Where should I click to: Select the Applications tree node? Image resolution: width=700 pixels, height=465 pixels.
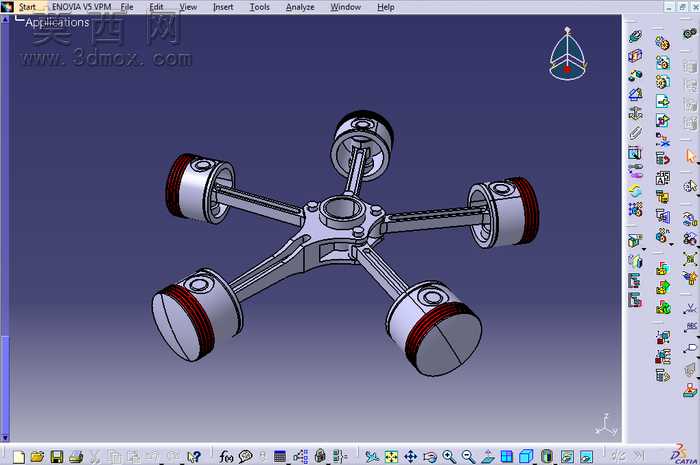[57, 22]
